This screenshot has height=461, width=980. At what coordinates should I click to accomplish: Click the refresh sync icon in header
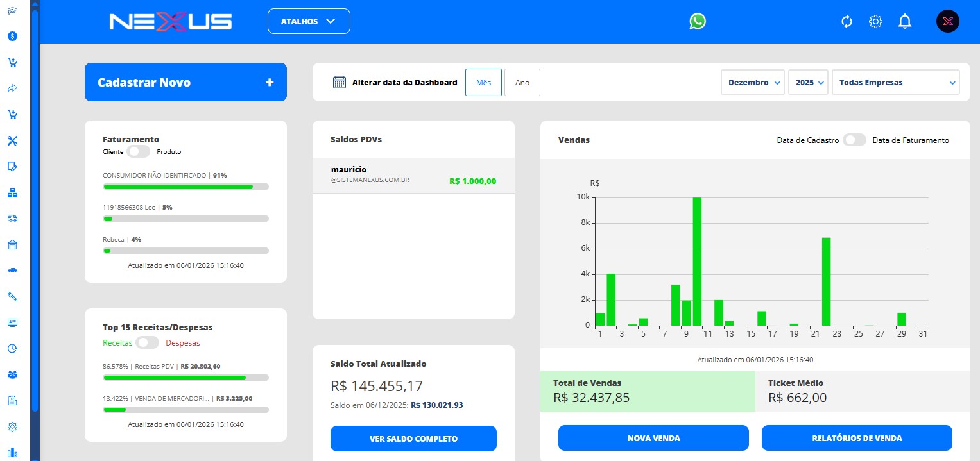[x=847, y=22]
